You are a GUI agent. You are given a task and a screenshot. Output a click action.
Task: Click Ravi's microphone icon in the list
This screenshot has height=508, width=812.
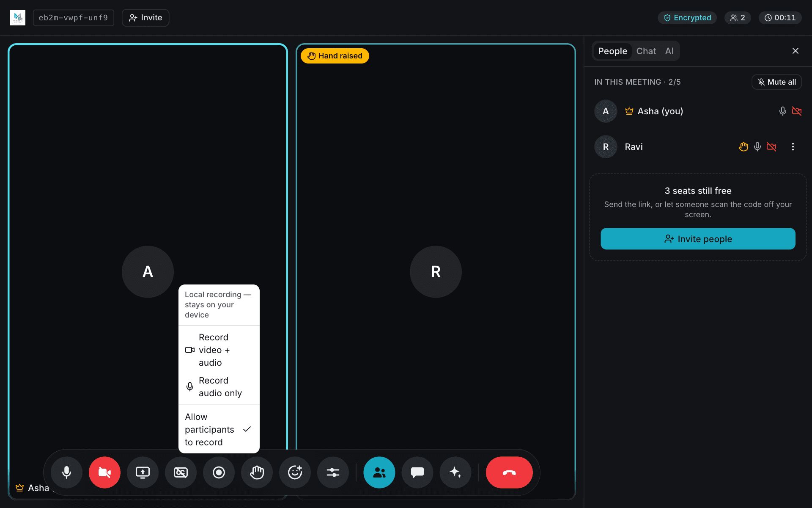(757, 147)
